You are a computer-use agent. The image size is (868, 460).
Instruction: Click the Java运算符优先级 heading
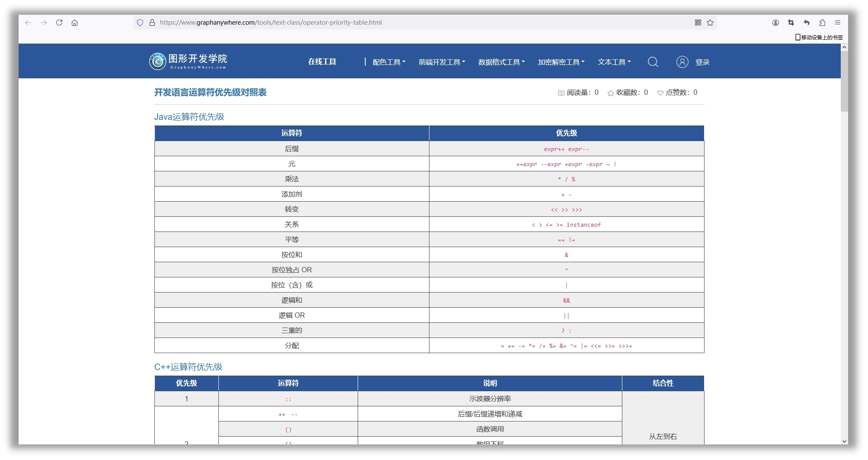189,117
